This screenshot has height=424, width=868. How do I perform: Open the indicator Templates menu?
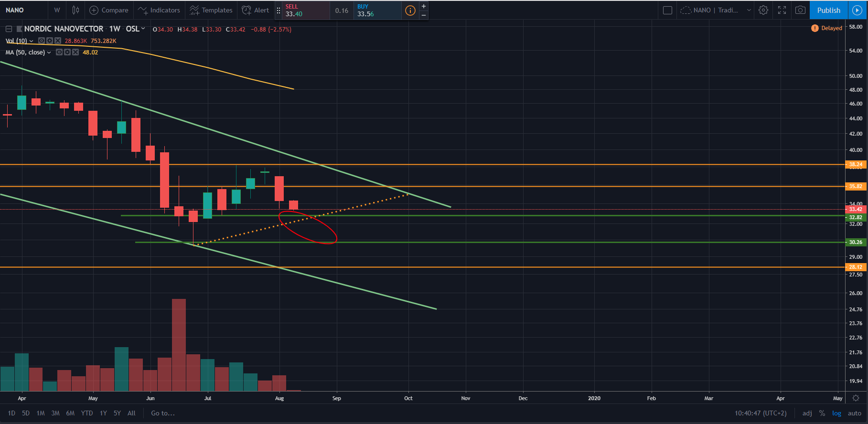[211, 10]
